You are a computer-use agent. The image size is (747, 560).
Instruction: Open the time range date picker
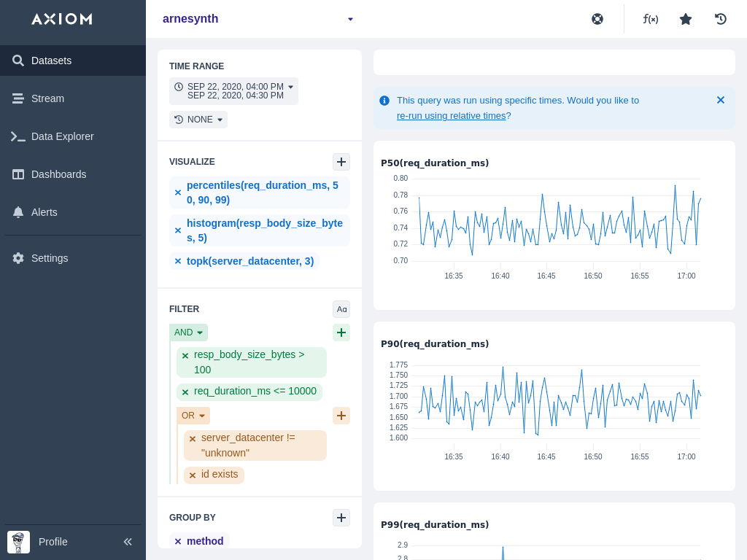pos(233,91)
